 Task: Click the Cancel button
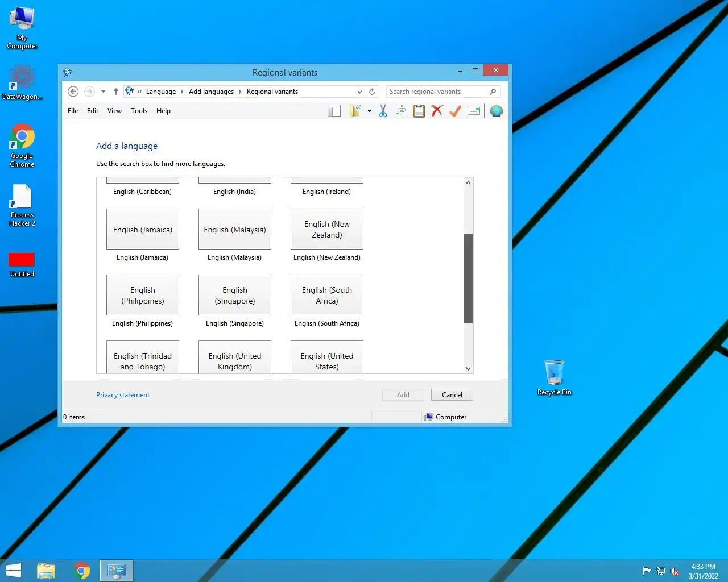click(452, 395)
